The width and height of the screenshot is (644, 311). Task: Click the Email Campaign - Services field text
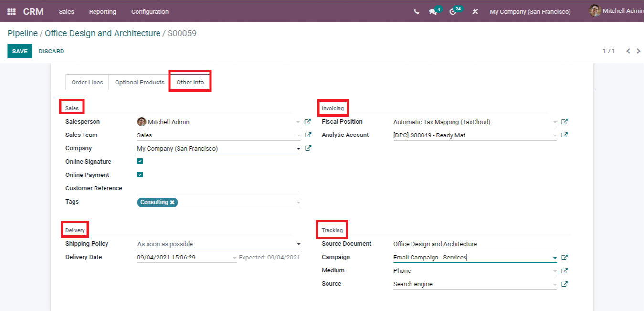tap(430, 257)
